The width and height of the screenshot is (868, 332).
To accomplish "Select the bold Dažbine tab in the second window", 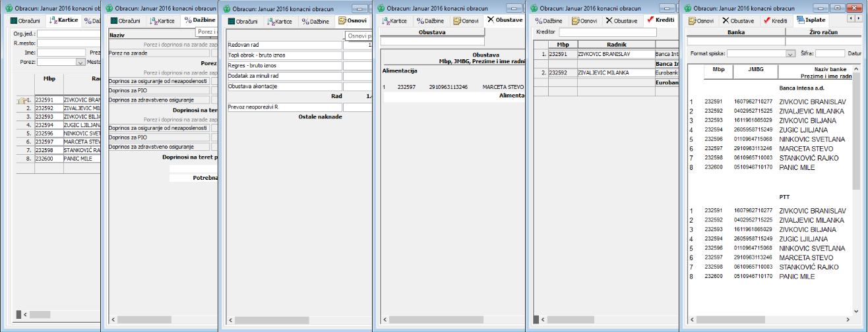I will pyautogui.click(x=200, y=20).
